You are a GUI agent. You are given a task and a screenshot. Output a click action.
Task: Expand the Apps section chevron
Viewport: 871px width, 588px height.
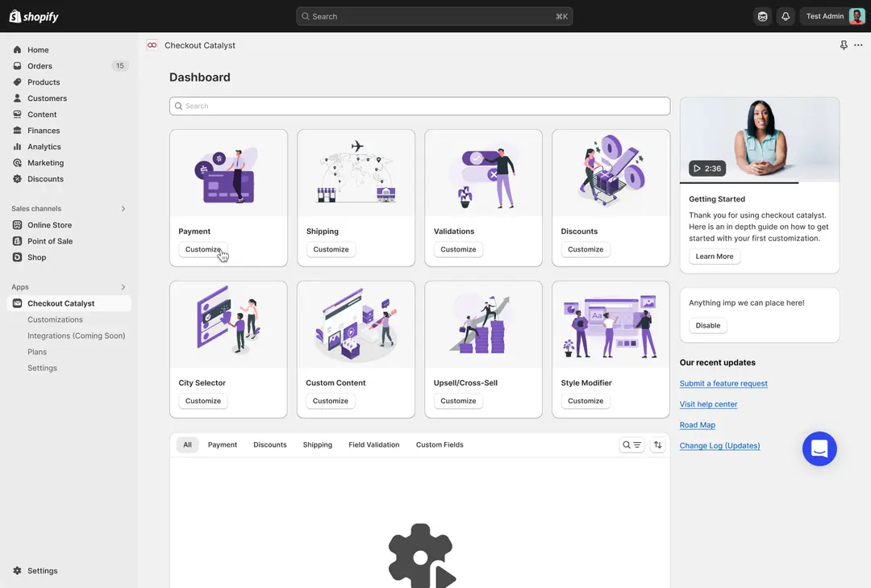point(123,287)
